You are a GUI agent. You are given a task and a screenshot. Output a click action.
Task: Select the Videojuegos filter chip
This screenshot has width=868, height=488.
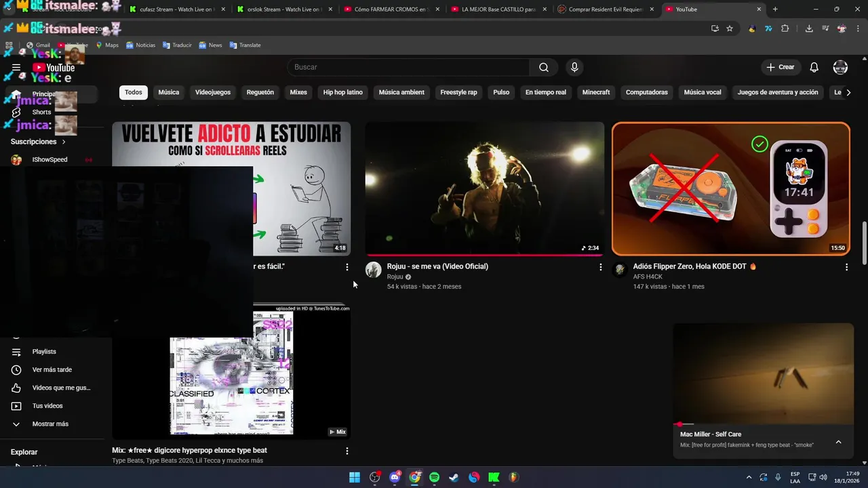click(213, 93)
